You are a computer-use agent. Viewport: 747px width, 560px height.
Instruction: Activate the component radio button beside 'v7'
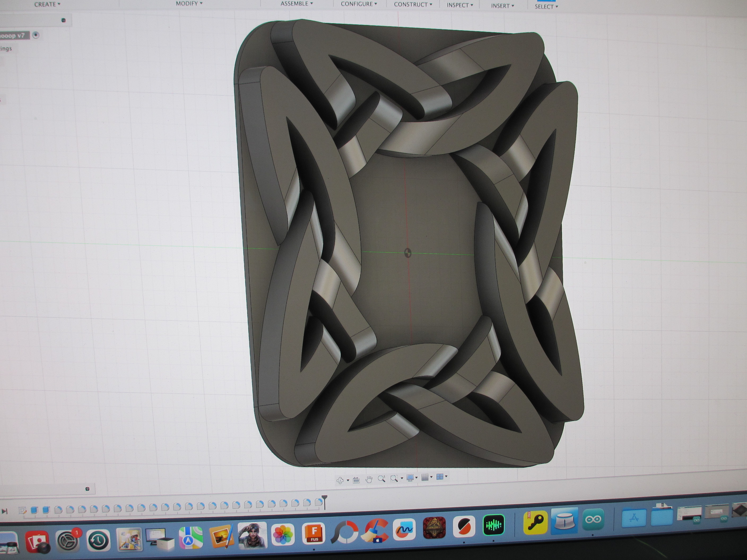tap(36, 35)
